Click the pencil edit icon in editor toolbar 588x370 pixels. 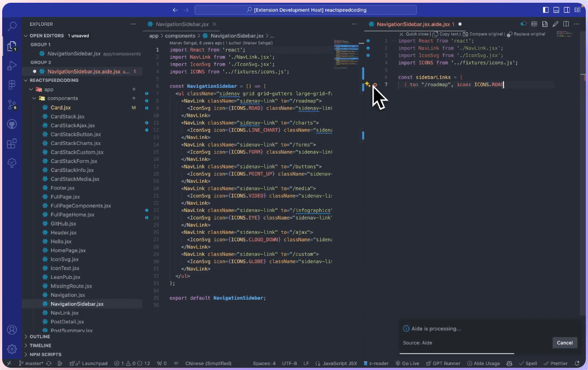click(556, 24)
